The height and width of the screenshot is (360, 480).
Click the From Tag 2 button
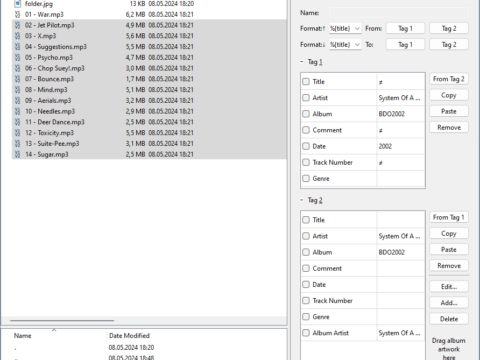449,79
